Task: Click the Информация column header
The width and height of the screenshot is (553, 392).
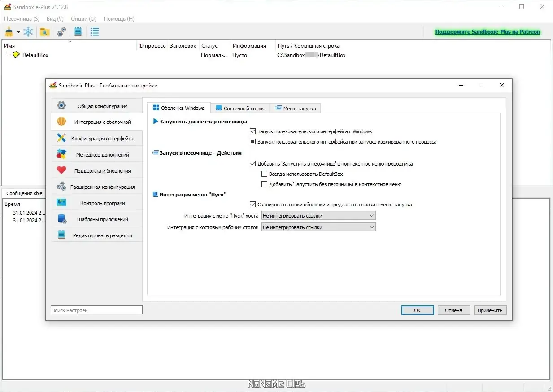Action: [x=253, y=45]
